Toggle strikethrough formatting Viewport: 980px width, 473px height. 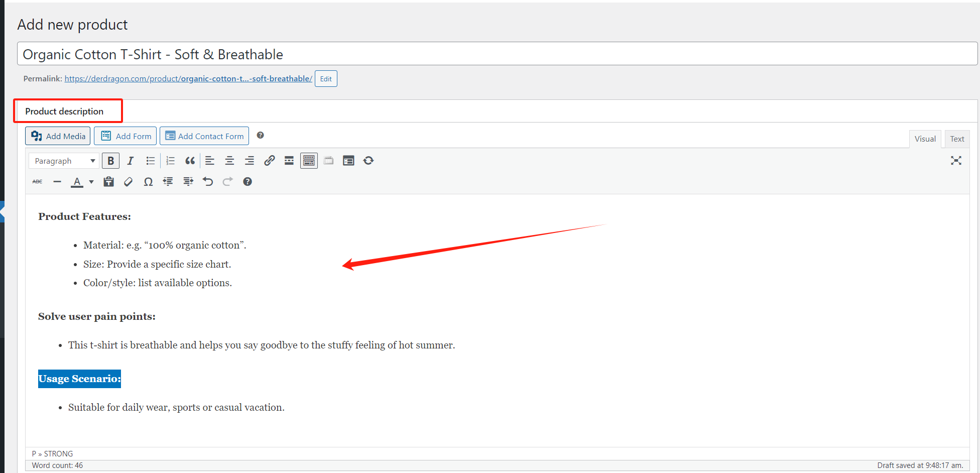click(x=38, y=182)
